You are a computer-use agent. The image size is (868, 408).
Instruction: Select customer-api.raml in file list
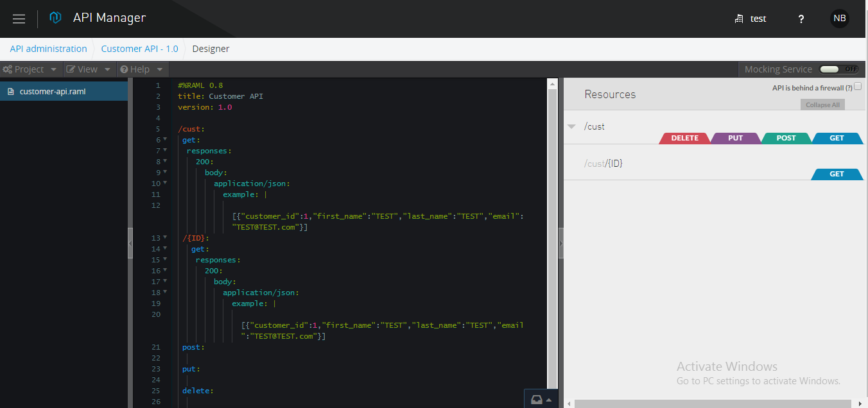52,91
